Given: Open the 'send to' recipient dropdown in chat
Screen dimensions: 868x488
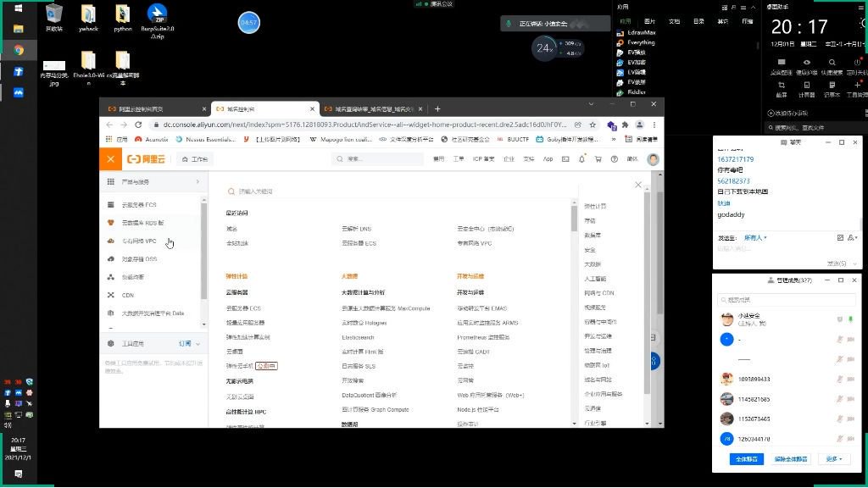Looking at the screenshot, I should (755, 238).
